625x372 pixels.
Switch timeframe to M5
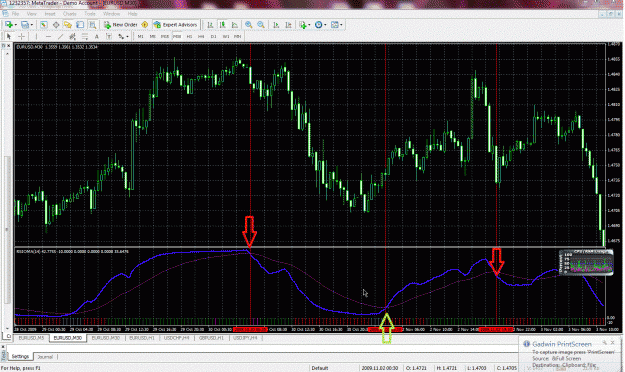pos(152,37)
